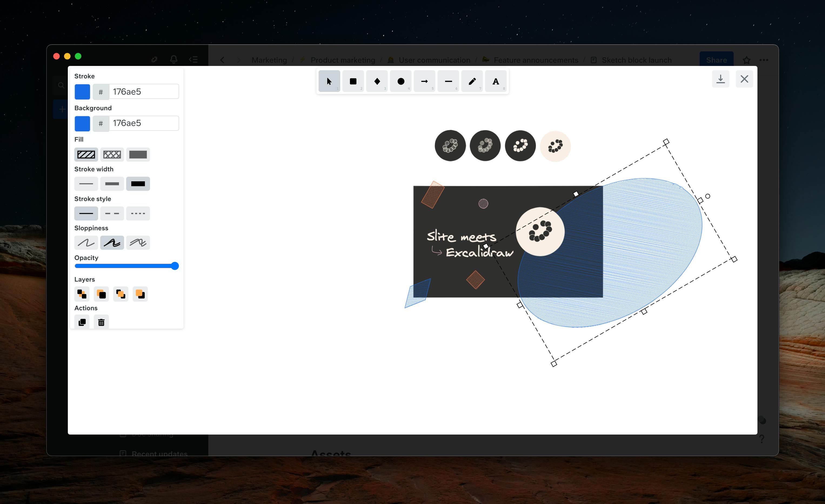This screenshot has width=825, height=504.
Task: Select the Pencil draw tool
Action: tap(472, 81)
